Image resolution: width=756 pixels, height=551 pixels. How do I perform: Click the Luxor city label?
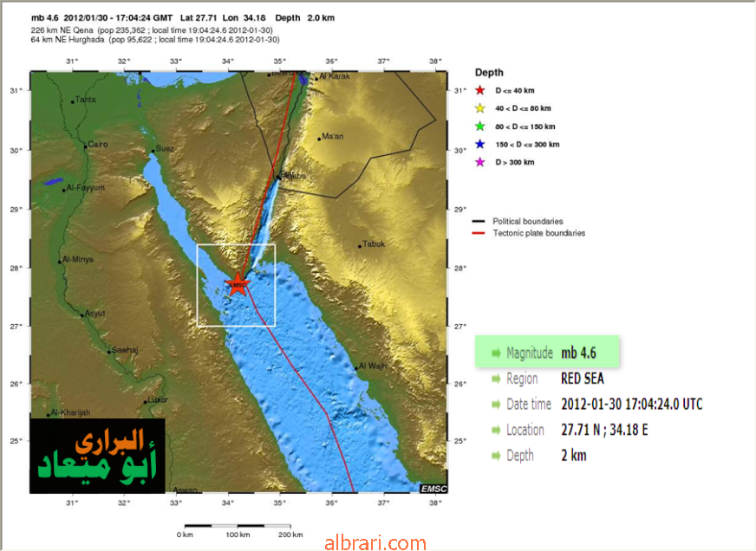click(x=158, y=399)
